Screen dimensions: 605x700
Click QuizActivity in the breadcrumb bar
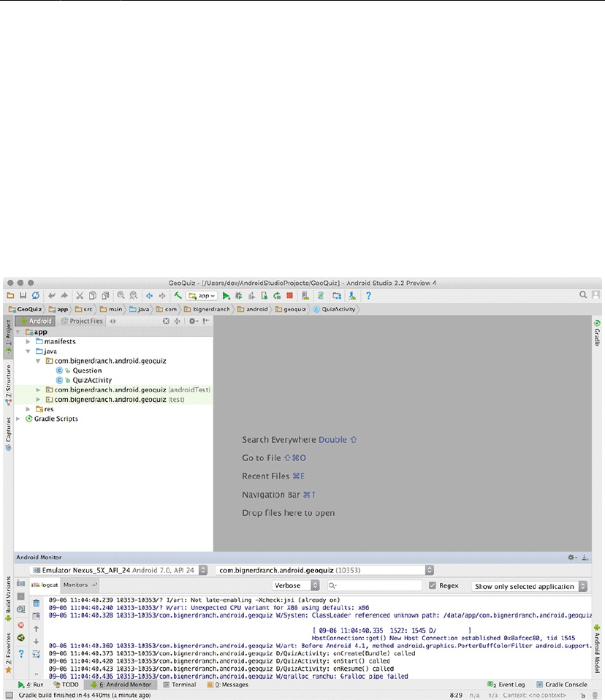[x=335, y=309]
